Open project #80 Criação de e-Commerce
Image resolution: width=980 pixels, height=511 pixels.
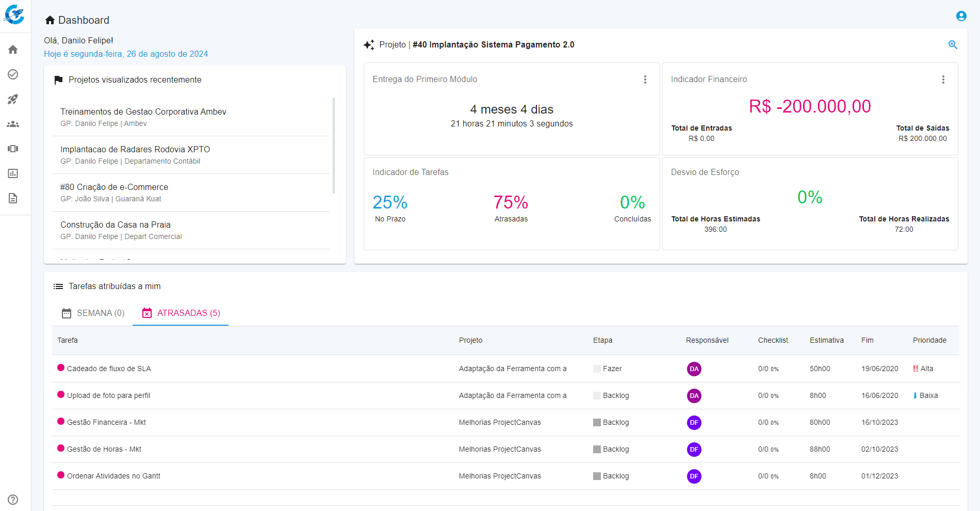[x=114, y=187]
